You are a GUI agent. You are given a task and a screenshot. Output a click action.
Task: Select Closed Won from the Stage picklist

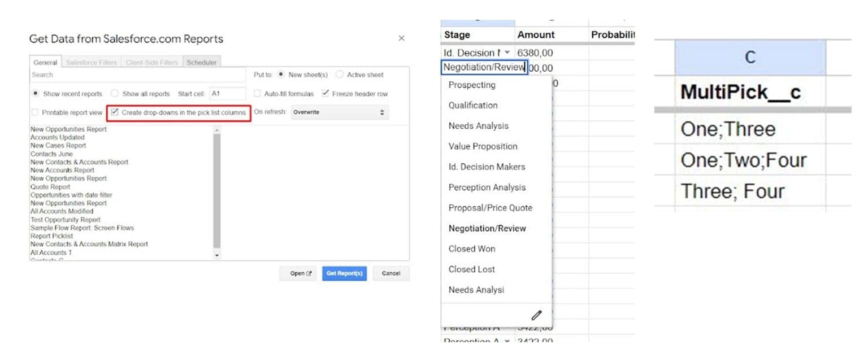tap(471, 248)
